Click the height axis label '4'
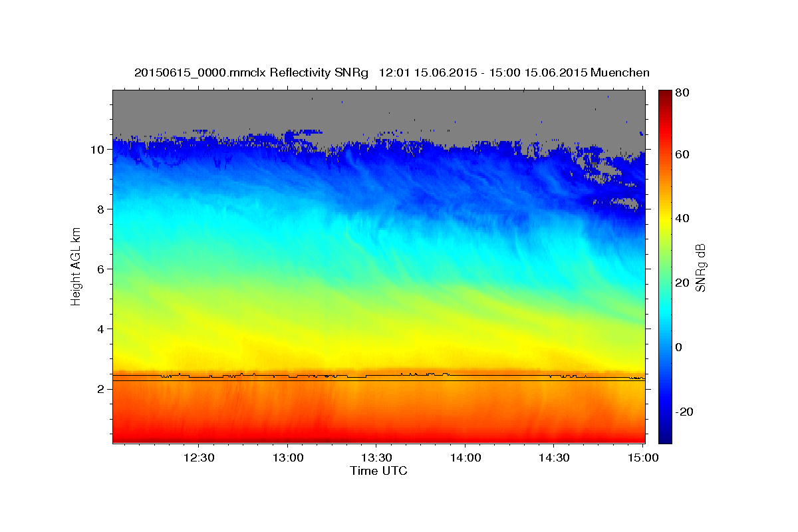This screenshot has width=798, height=532. pos(100,329)
